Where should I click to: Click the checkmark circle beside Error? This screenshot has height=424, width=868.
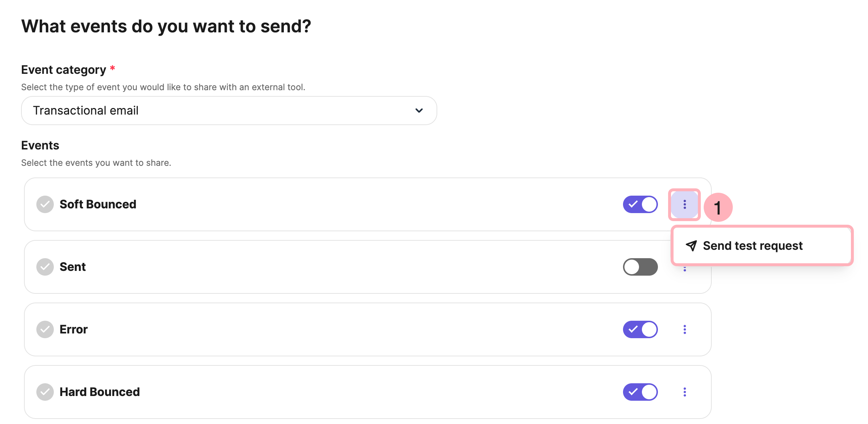tap(45, 329)
